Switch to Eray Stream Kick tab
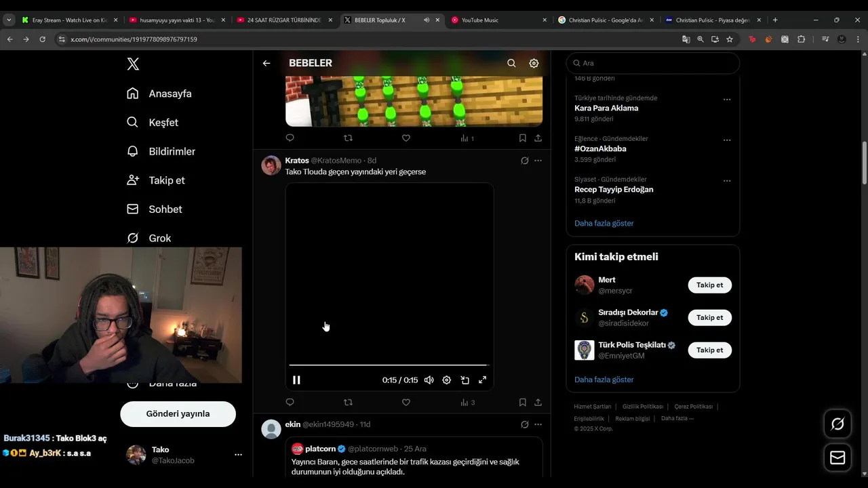This screenshot has width=868, height=488. point(69,20)
